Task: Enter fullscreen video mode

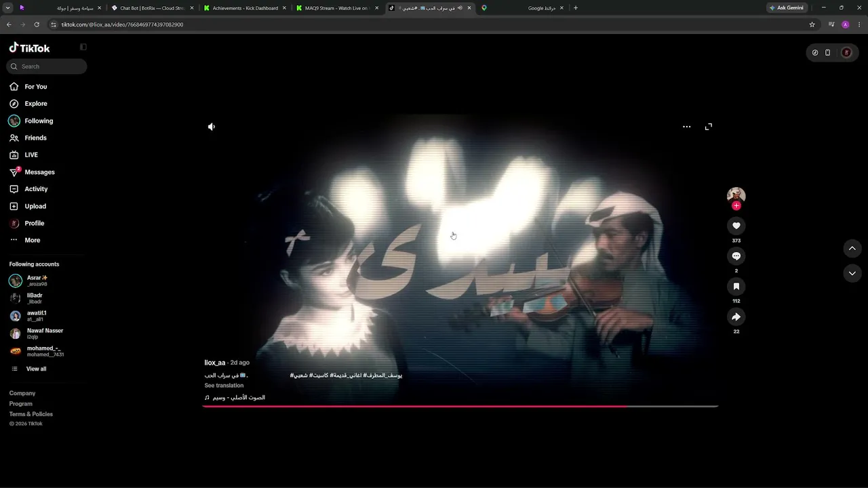Action: [709, 127]
